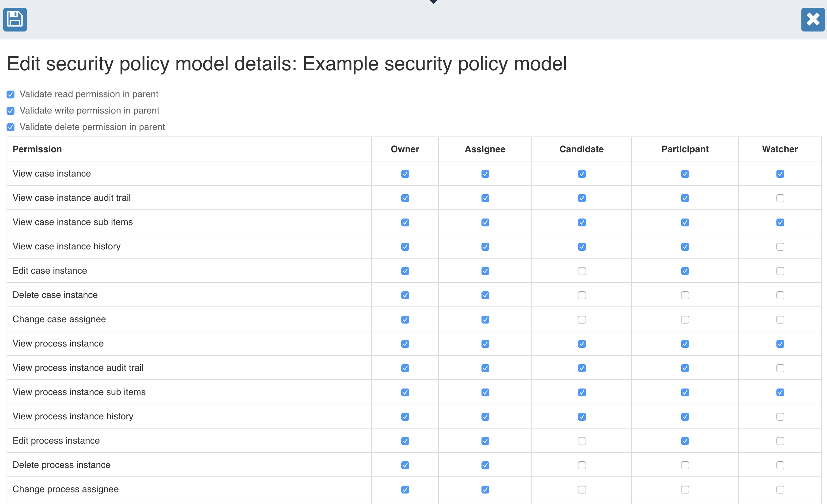Disable Participant permission for 'Edit process instance'
Viewport: 827px width, 504px height.
(685, 441)
